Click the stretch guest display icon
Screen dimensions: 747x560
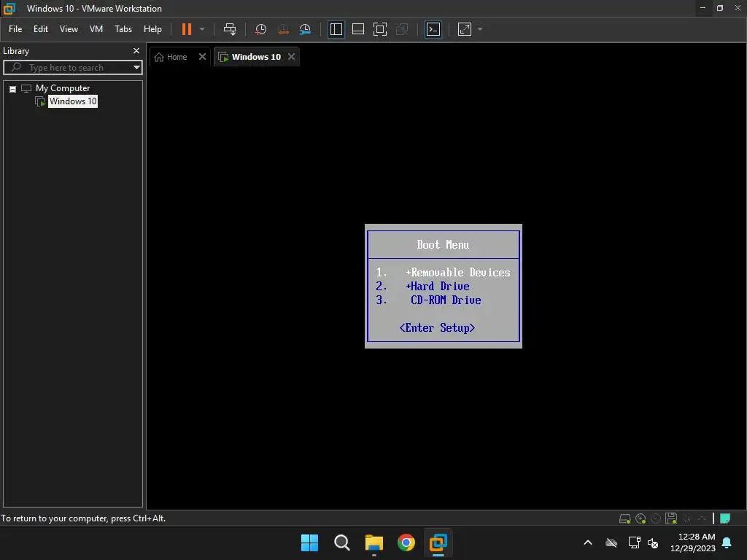[465, 29]
